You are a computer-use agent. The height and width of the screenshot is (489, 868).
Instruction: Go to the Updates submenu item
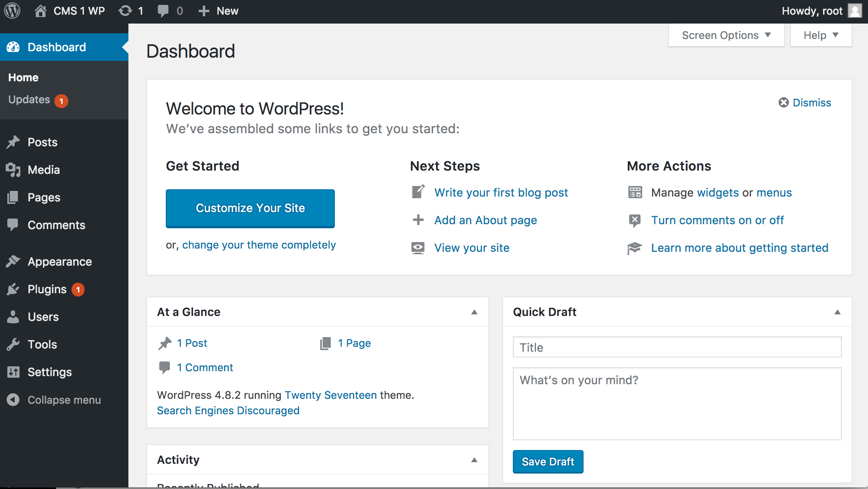[x=29, y=100]
